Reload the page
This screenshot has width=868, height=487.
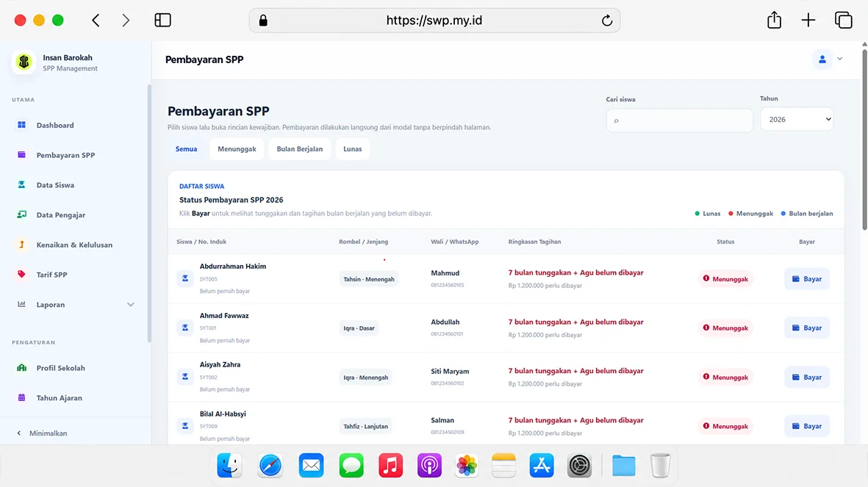pyautogui.click(x=606, y=21)
